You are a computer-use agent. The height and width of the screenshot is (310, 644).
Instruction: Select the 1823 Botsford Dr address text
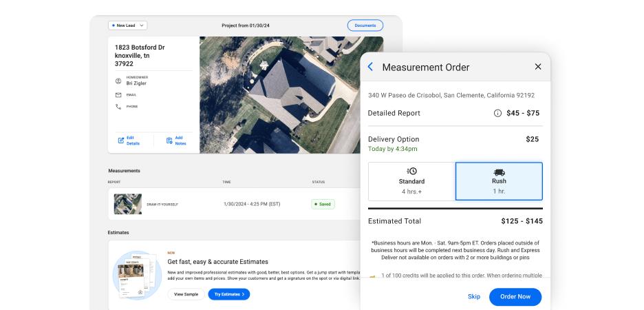(x=140, y=56)
